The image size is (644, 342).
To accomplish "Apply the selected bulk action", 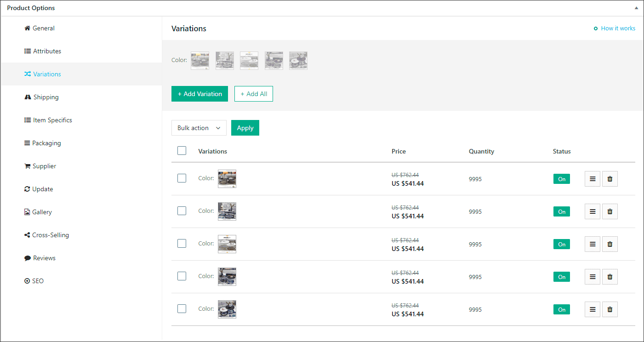I will coord(245,128).
